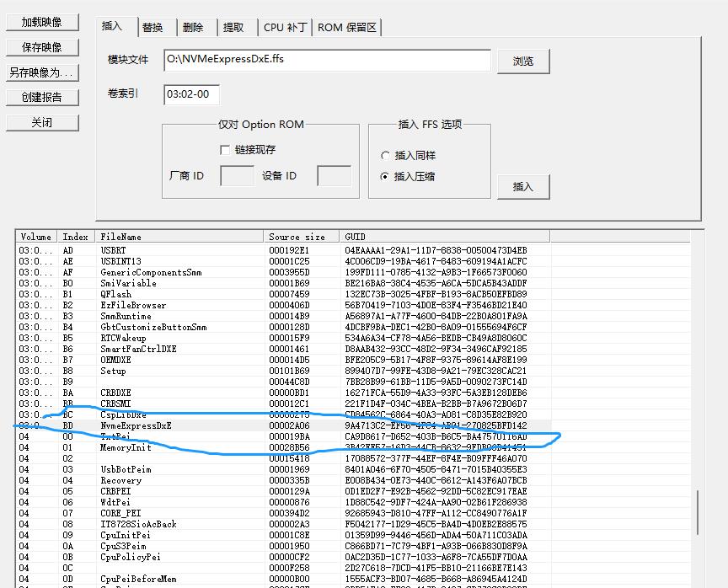Click the 设备 ID input box
The height and width of the screenshot is (588, 728).
click(x=335, y=176)
